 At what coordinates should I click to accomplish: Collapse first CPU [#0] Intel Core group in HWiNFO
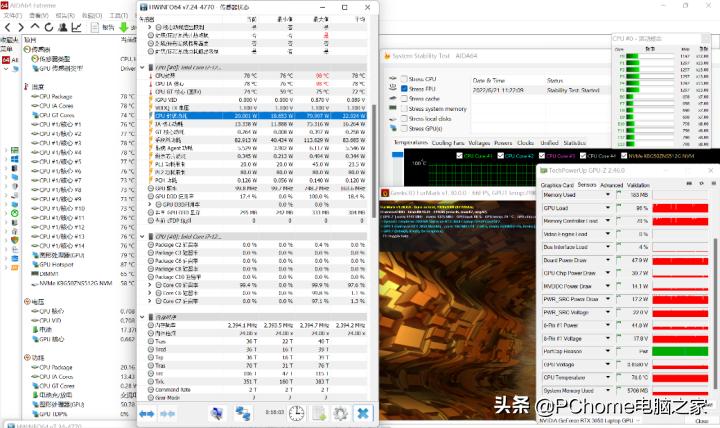(142, 68)
